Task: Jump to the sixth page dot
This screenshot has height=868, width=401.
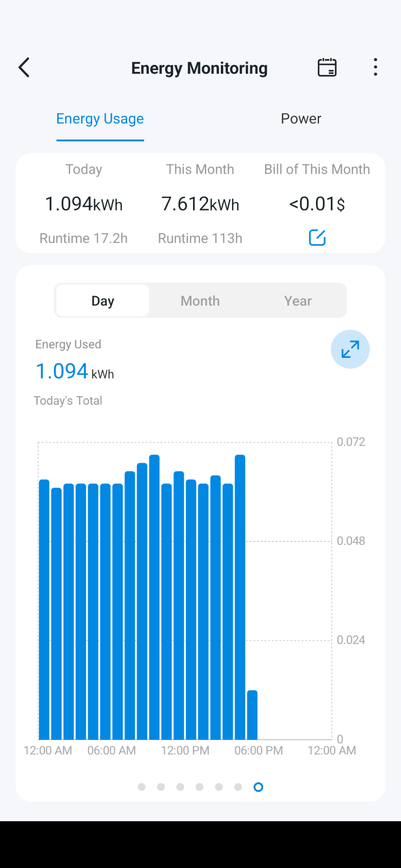Action: pos(238,787)
